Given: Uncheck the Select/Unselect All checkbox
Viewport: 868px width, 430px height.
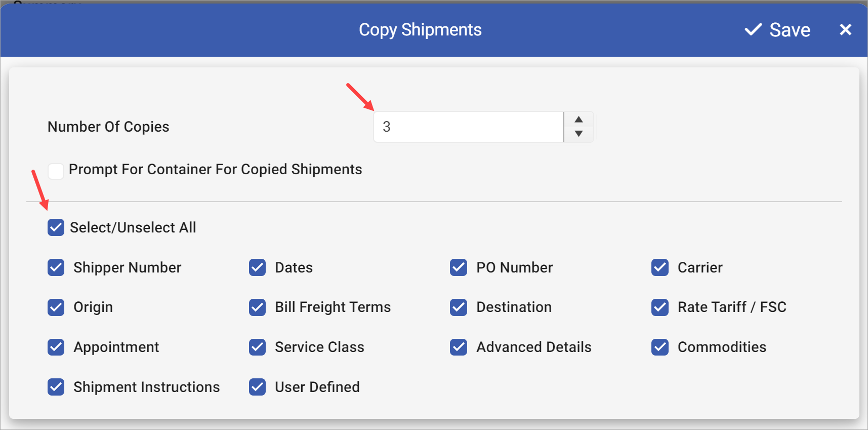Looking at the screenshot, I should coord(56,227).
